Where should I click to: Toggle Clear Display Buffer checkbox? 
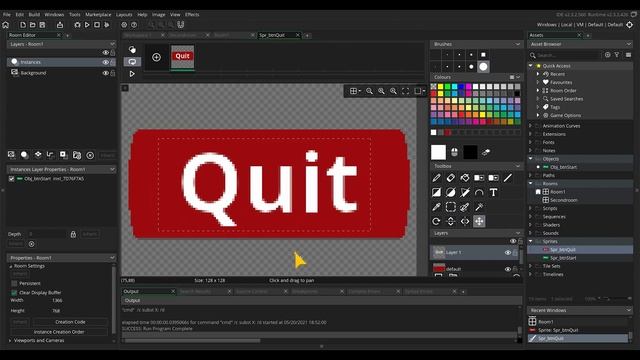(x=14, y=293)
